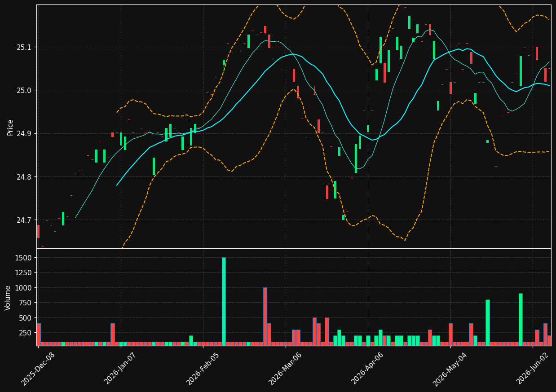Viewport: 556px width, 392px height.
Task: Select the 2026-Feb-05 date label
Action: point(202,368)
